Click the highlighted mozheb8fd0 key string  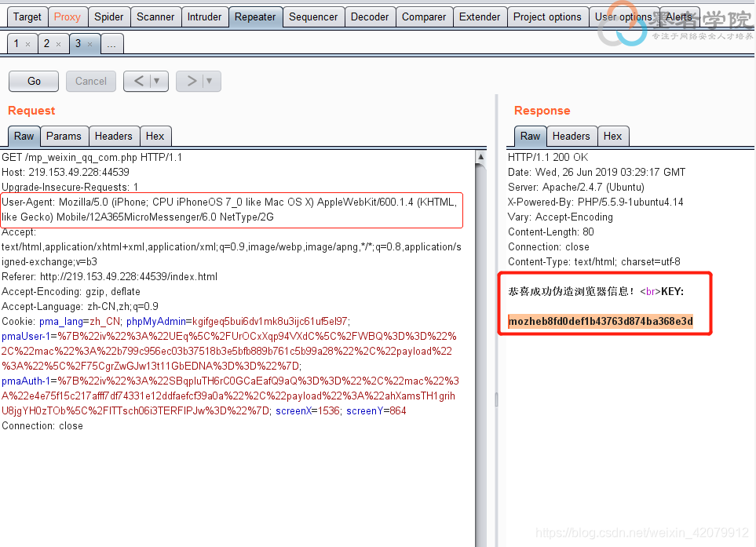pyautogui.click(x=601, y=322)
